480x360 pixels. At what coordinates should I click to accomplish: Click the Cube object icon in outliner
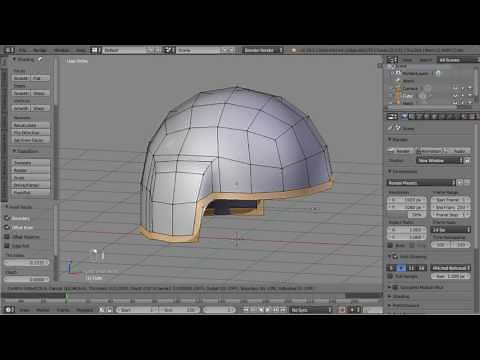pos(398,96)
